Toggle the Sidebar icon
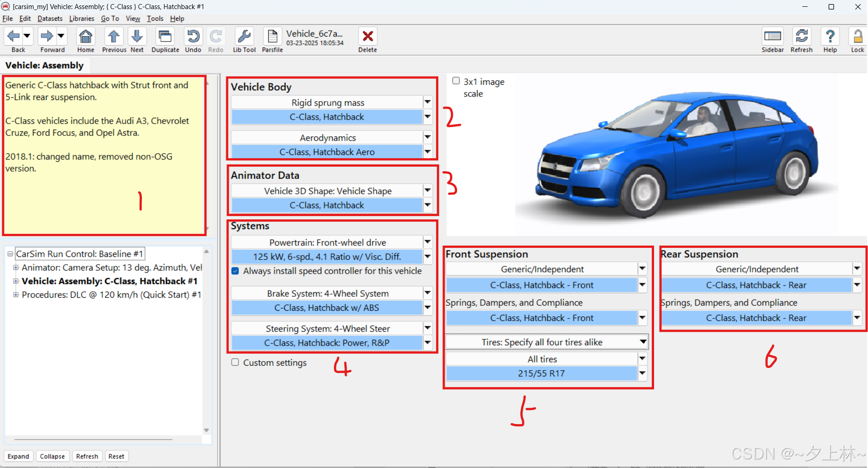 click(x=772, y=36)
